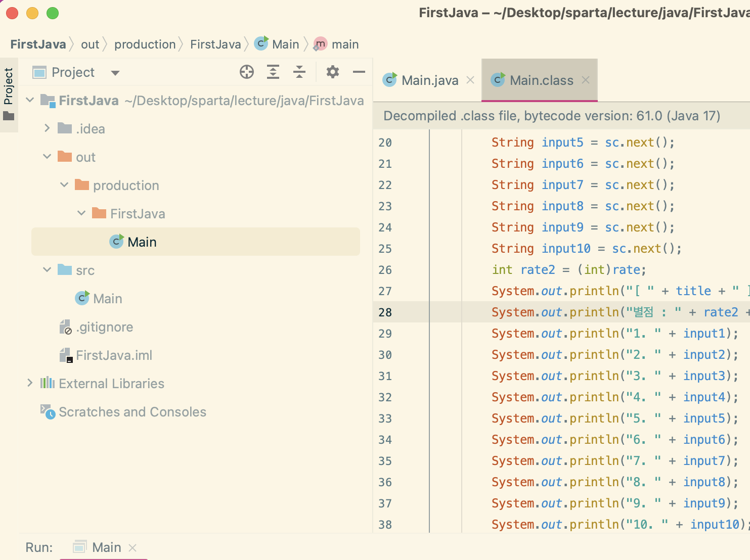Click the macOS yellow minimize window button
This screenshot has height=560, width=750.
[x=32, y=13]
